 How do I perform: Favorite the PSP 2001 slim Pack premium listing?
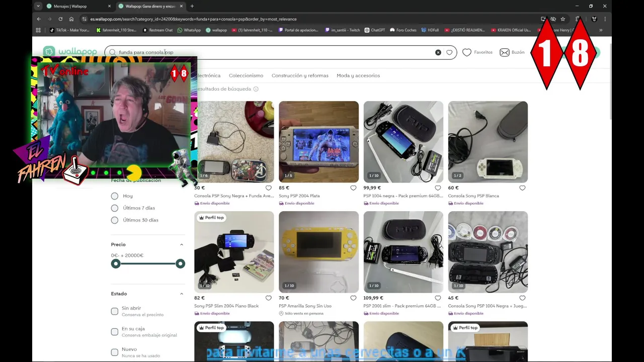point(438,298)
